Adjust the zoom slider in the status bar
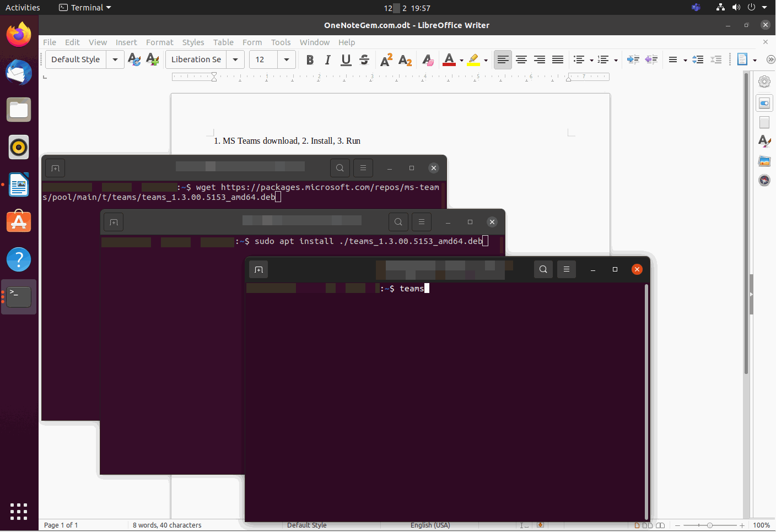Image resolution: width=776 pixels, height=532 pixels. [x=711, y=525]
